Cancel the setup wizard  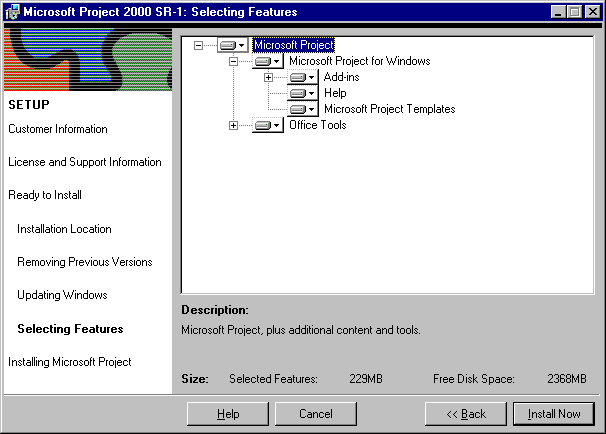point(316,414)
